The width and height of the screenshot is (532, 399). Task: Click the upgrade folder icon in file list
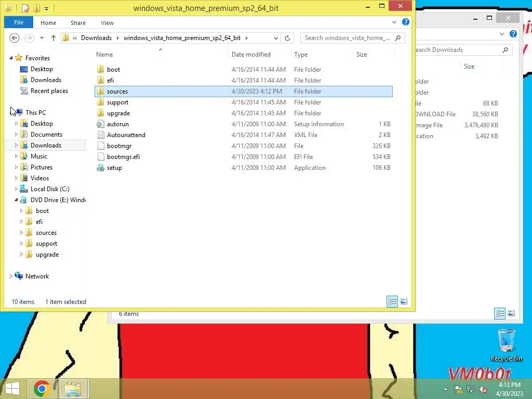coord(100,113)
